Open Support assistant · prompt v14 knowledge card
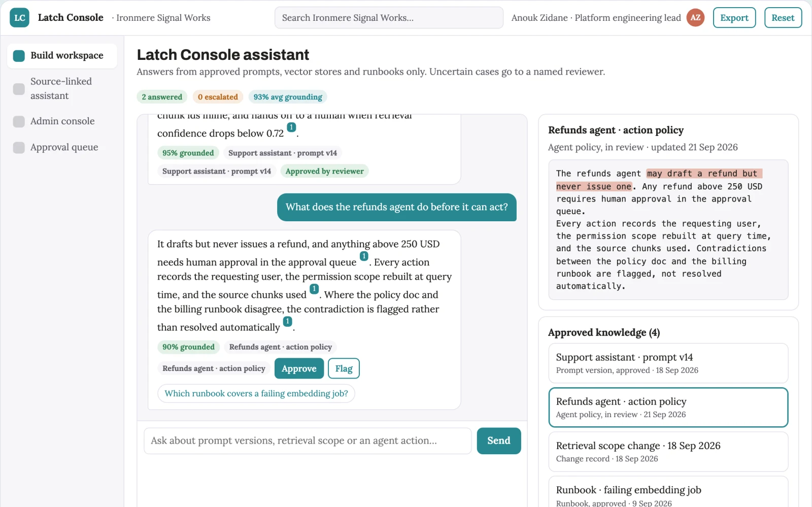812x507 pixels. [668, 363]
